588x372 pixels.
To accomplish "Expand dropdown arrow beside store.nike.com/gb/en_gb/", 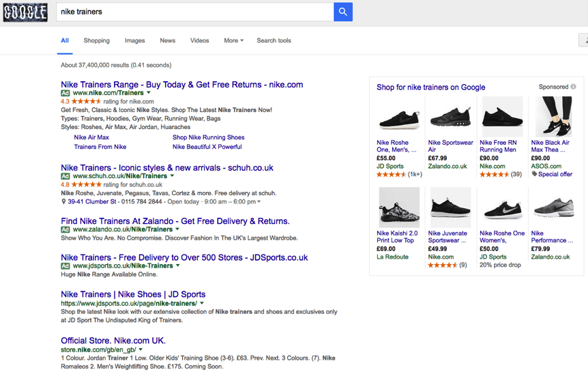I will point(141,349).
